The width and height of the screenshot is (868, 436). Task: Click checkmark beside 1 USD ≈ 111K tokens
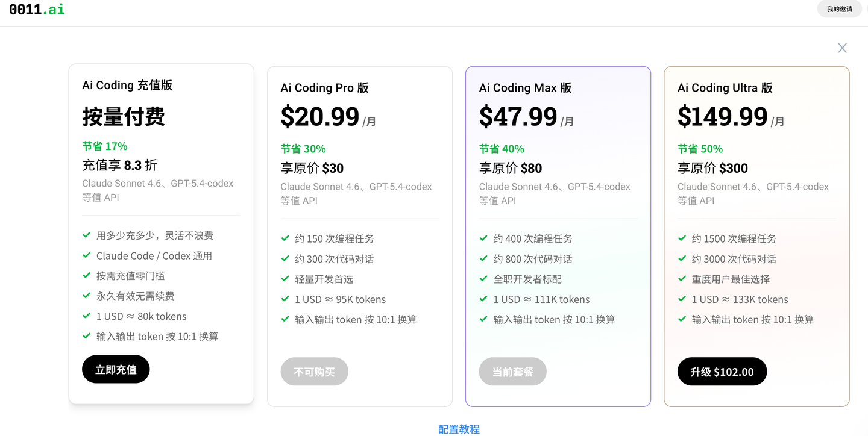pos(483,299)
